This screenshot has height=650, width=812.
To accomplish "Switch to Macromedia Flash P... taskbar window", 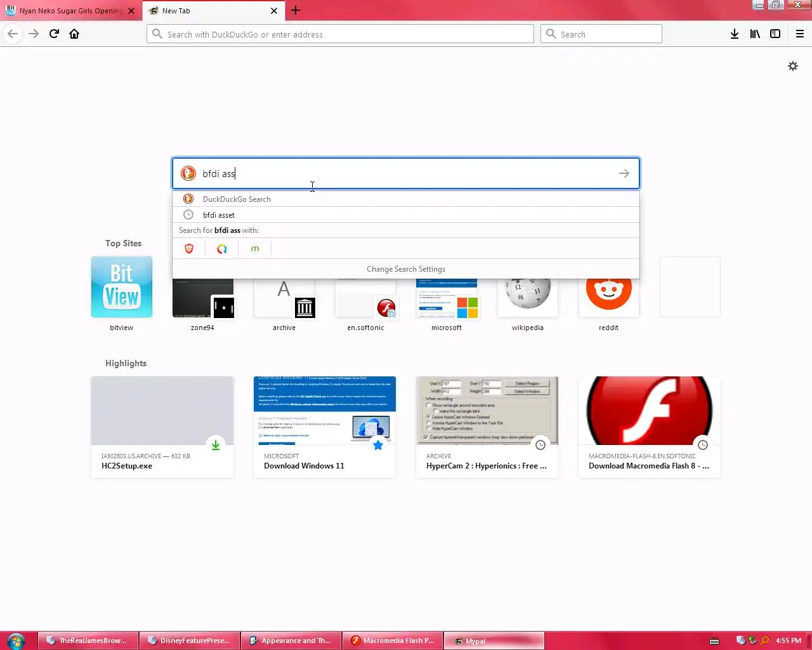I will [393, 640].
